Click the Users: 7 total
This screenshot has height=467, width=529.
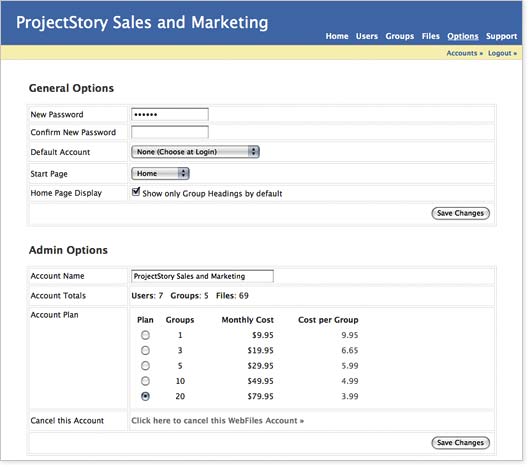click(147, 296)
